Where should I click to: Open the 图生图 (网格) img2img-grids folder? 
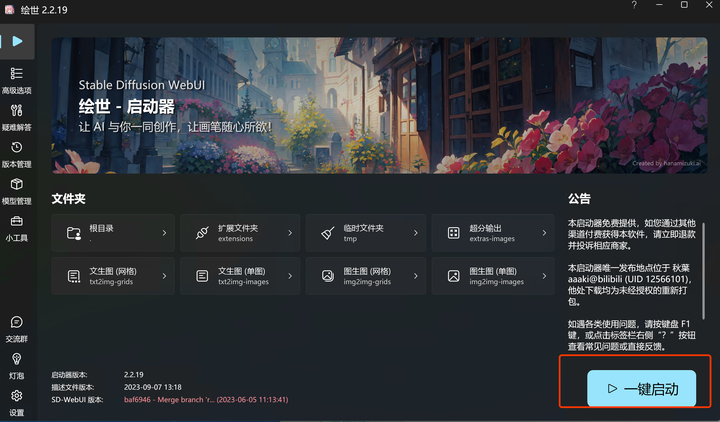pyautogui.click(x=366, y=276)
